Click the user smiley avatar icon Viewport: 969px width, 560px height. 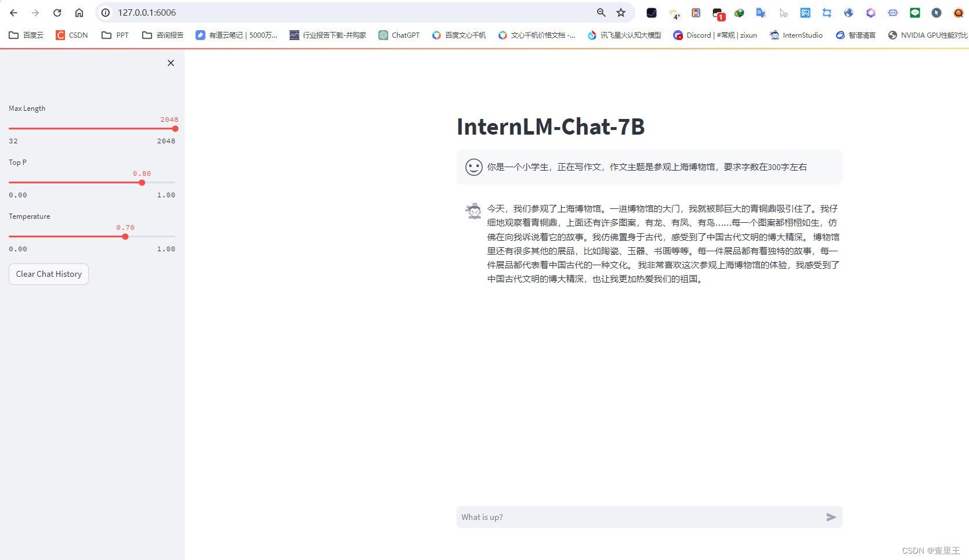pos(474,167)
